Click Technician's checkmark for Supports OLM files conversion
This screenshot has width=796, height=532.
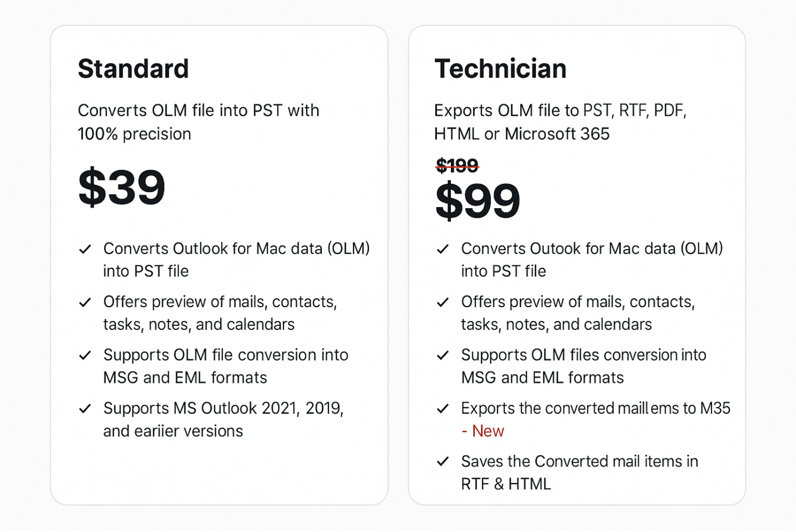click(443, 356)
